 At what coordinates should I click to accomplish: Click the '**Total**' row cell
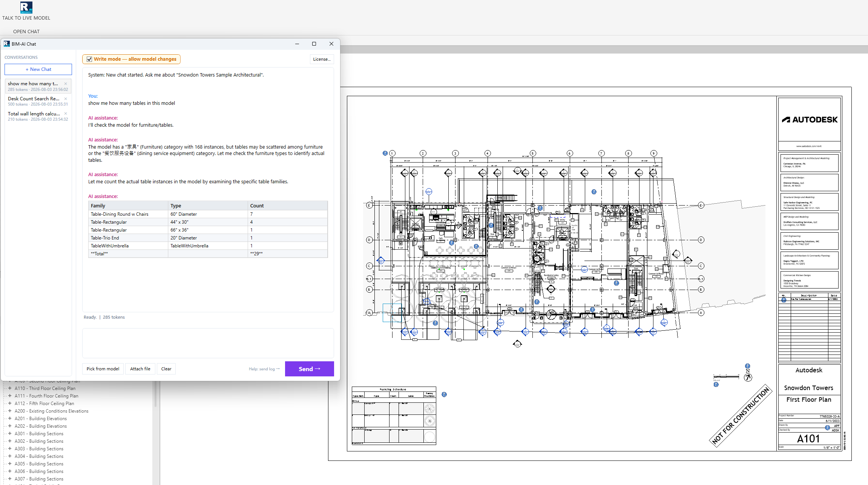click(128, 254)
